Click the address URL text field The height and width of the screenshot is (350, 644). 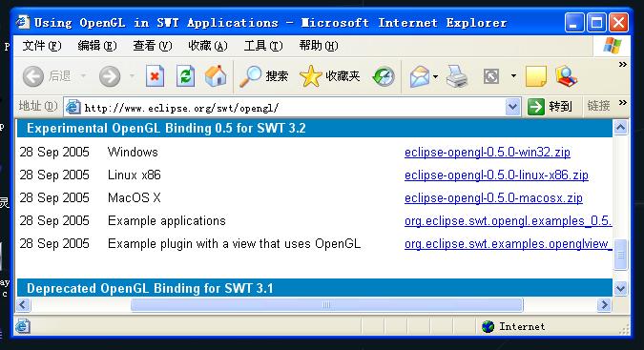pos(294,108)
